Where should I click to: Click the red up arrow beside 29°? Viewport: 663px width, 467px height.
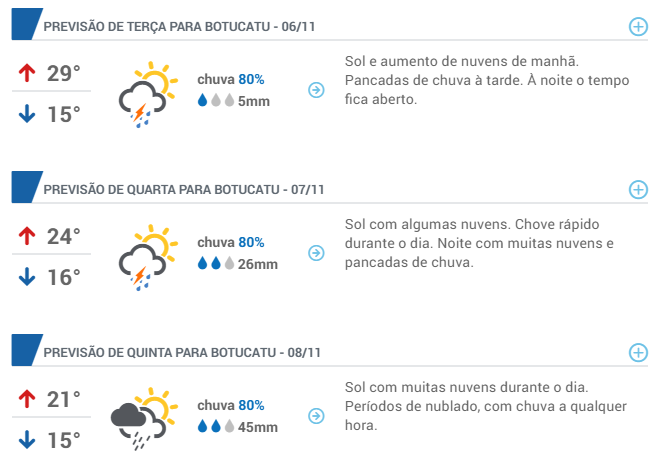coord(27,73)
